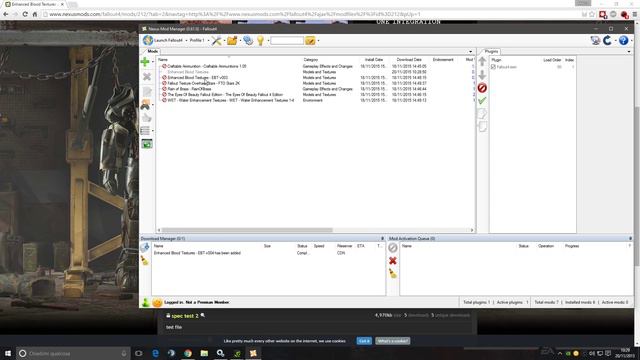Pin the Download Manager panel

click(382, 238)
